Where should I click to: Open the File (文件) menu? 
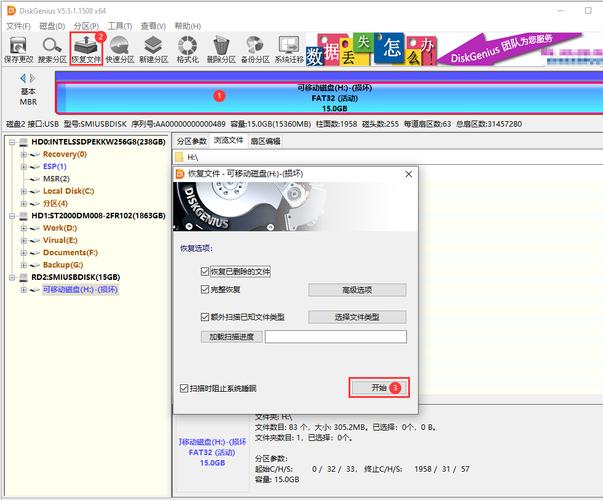point(18,26)
